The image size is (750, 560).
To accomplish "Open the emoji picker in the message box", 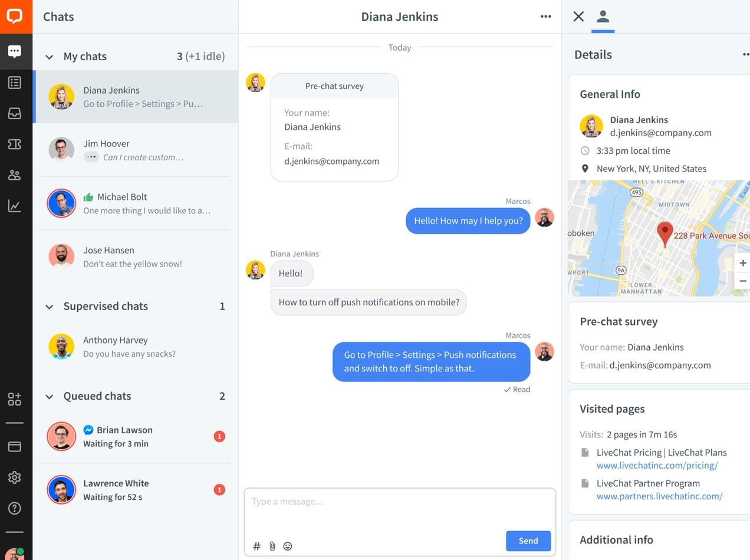I will tap(288, 546).
